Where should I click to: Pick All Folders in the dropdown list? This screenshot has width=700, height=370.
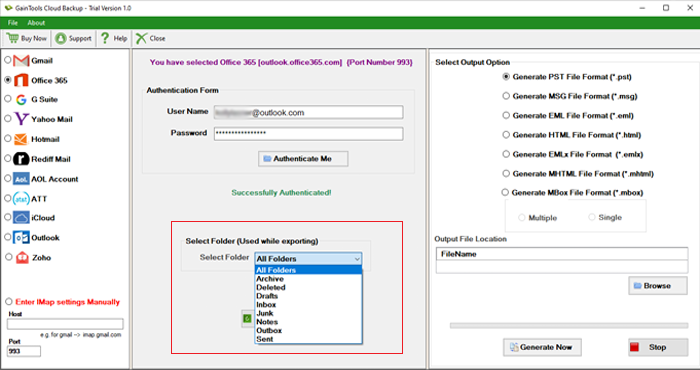pos(308,270)
